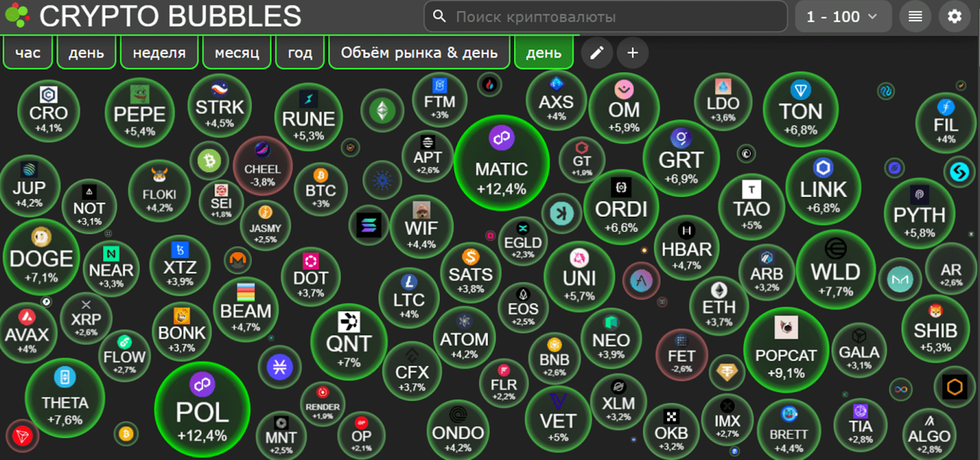The height and width of the screenshot is (460, 980).
Task: Open the UNI +5,7% bubble
Action: pos(579,277)
